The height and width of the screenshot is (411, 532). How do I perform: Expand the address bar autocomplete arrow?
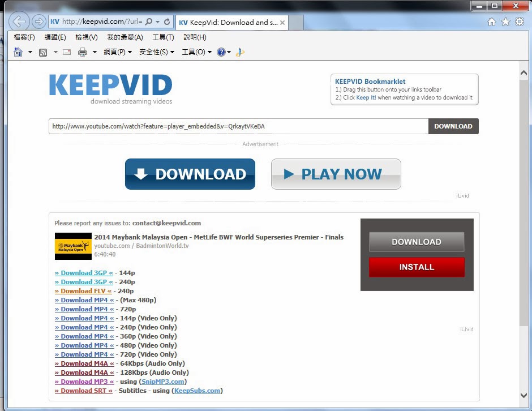(157, 22)
